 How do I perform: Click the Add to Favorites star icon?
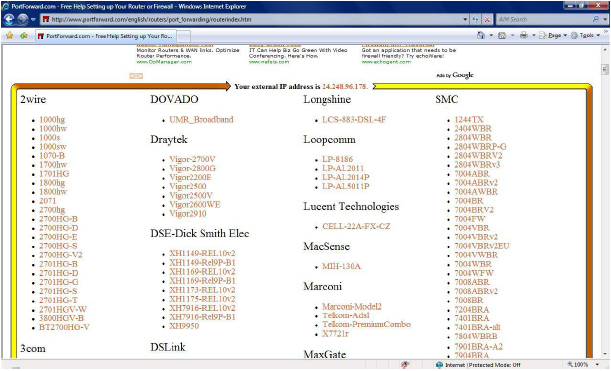point(24,36)
